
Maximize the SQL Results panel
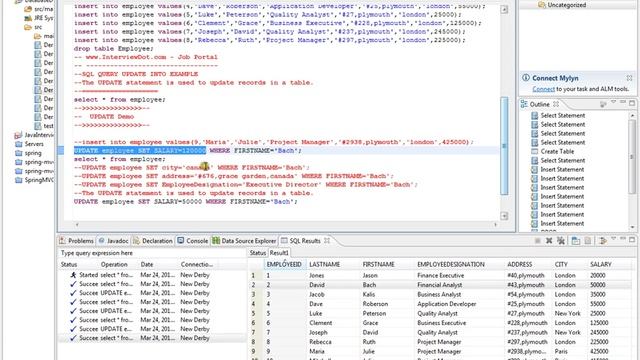click(x=632, y=240)
